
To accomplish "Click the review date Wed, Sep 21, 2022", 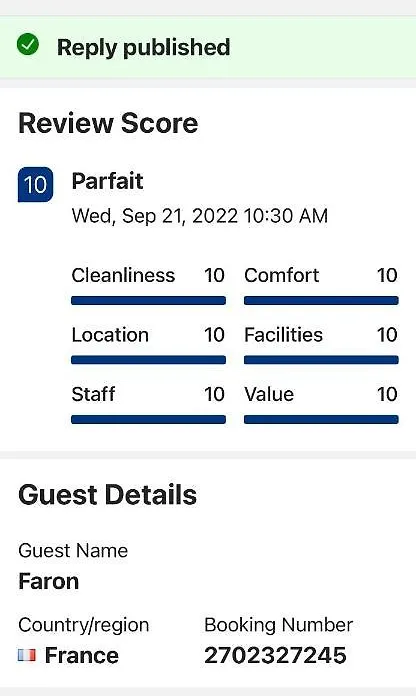I will (154, 216).
